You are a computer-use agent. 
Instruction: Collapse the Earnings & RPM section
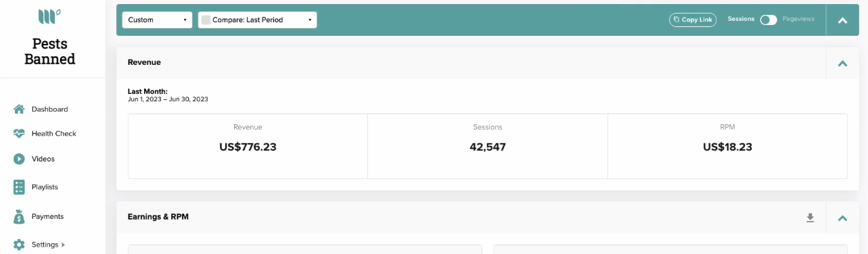click(842, 218)
